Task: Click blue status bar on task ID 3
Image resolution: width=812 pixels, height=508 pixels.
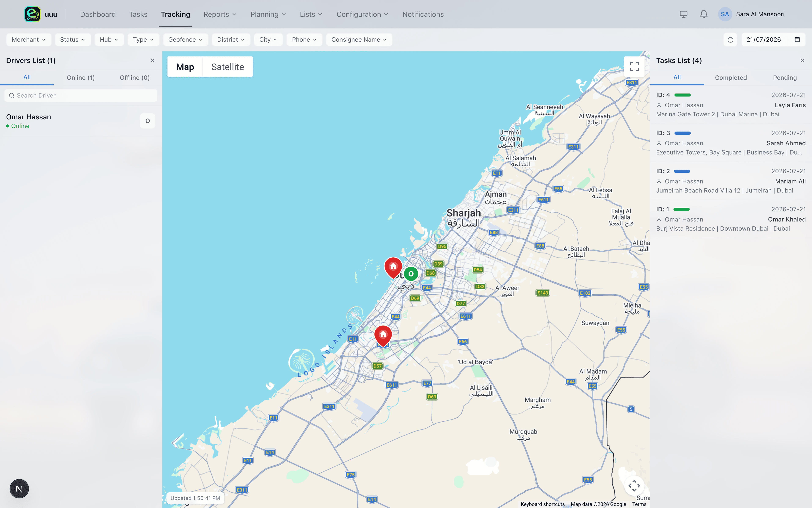Action: pos(683,133)
